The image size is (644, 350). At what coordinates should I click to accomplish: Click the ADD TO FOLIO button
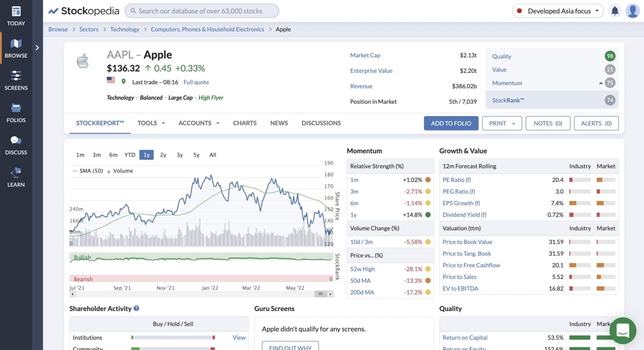point(451,123)
